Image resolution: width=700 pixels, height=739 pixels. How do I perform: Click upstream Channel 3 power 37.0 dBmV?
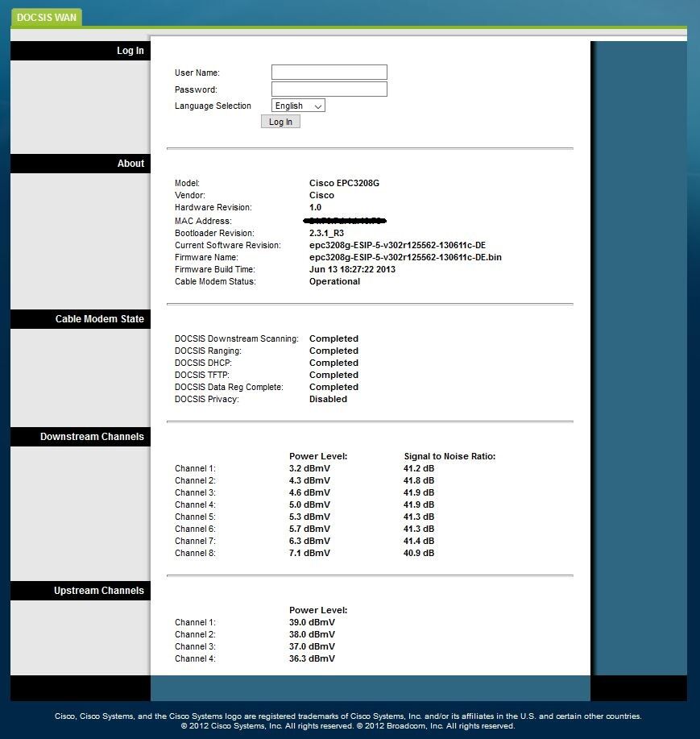click(312, 646)
